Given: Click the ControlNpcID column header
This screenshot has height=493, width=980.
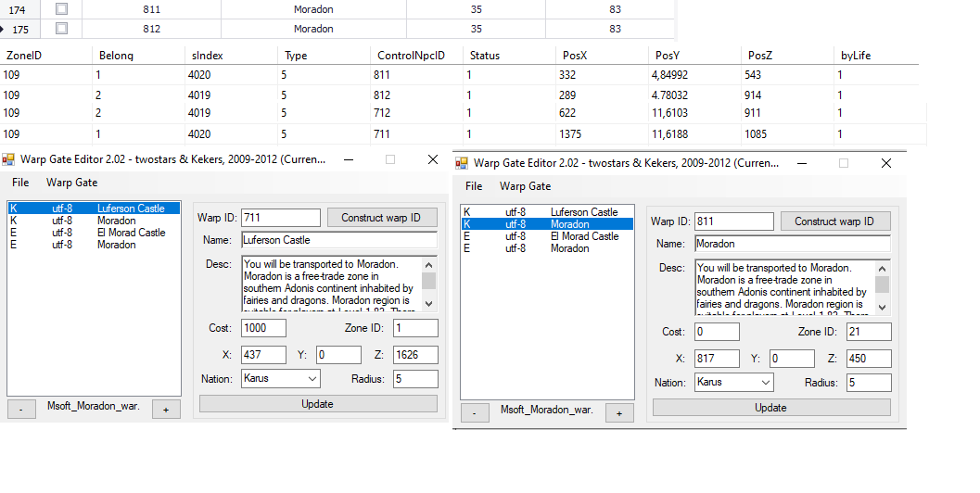Looking at the screenshot, I should pyautogui.click(x=417, y=55).
